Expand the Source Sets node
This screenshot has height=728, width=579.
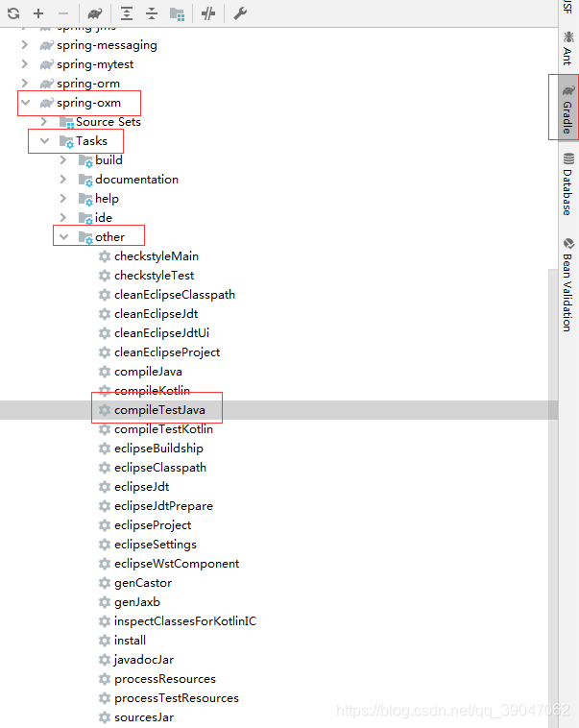tap(44, 122)
